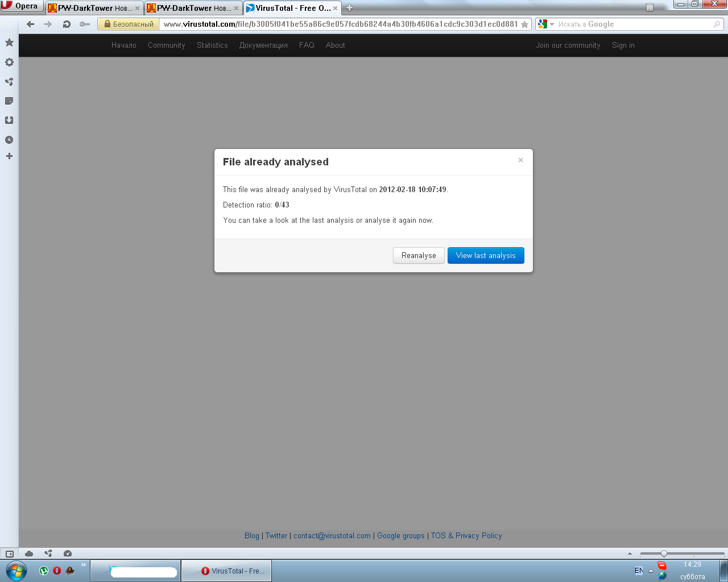The image size is (728, 582).
Task: Open the FAQ page link
Action: [307, 45]
